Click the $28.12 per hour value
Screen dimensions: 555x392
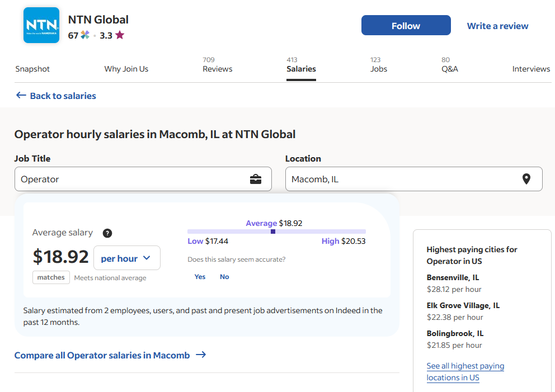click(x=454, y=290)
